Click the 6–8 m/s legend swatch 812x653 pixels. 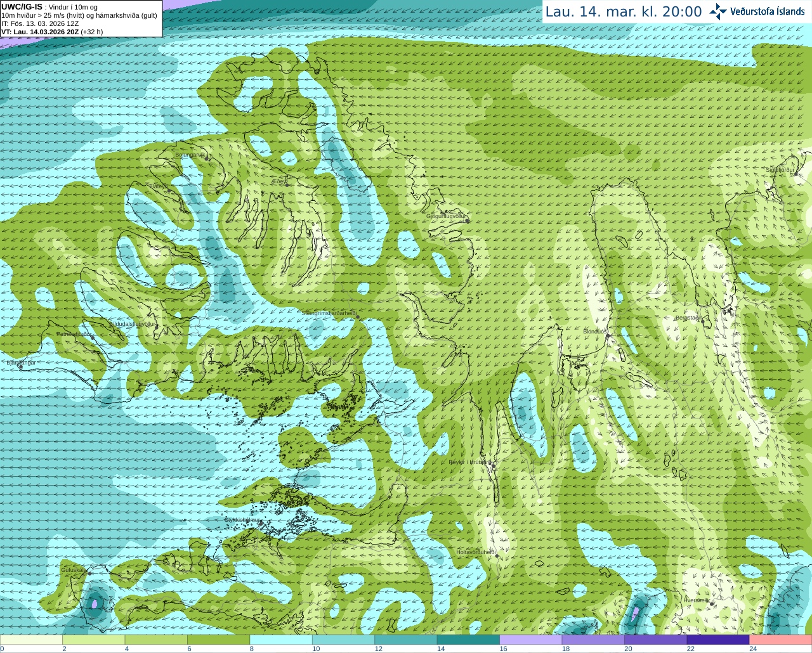219,640
